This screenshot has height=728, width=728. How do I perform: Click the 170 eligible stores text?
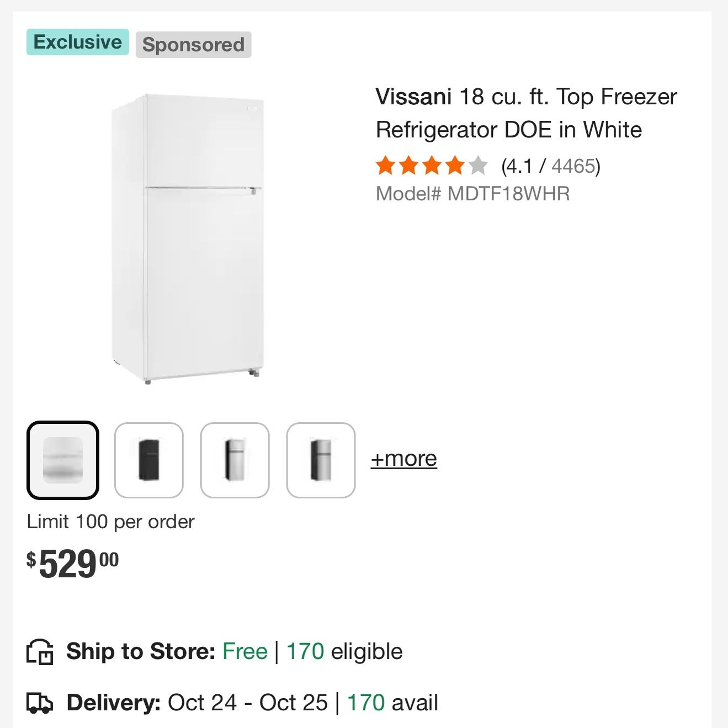pos(345,652)
